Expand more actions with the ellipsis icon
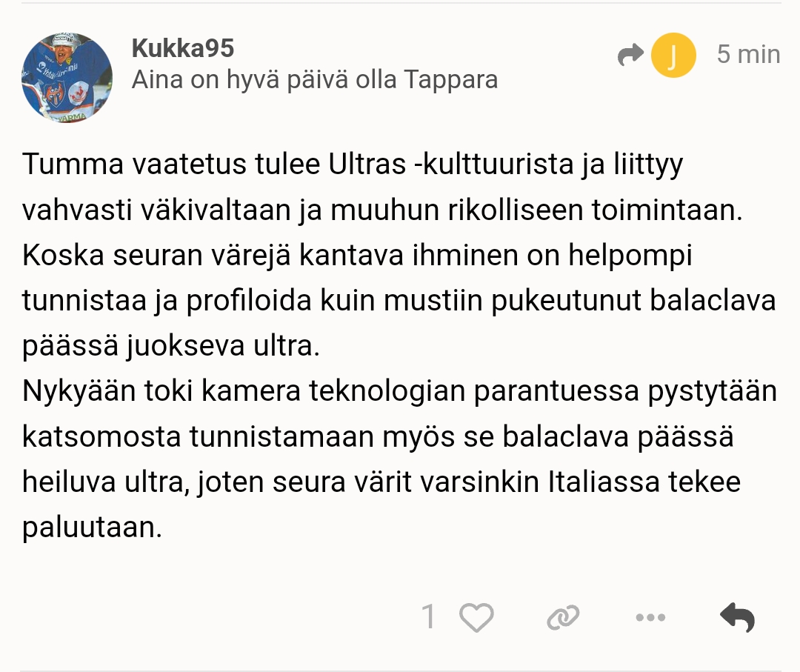800x672 pixels. (x=650, y=616)
